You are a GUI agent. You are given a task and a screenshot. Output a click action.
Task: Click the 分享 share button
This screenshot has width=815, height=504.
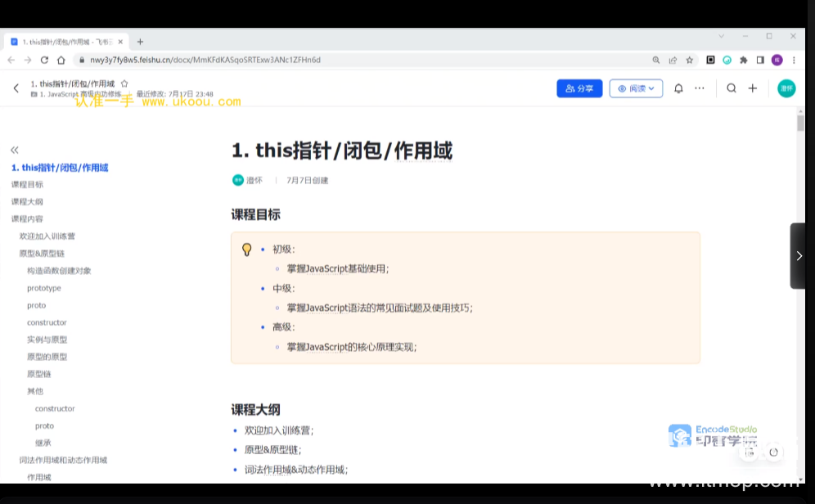pos(579,88)
